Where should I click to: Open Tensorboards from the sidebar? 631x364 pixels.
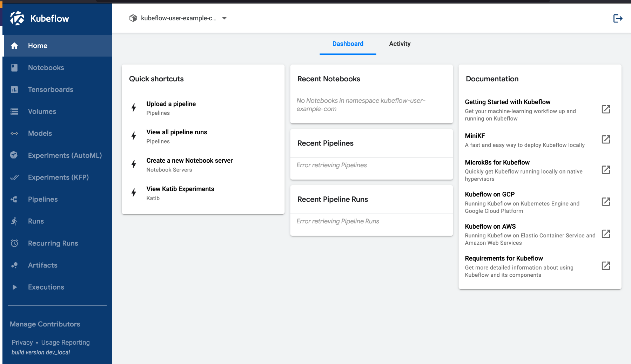(58, 89)
